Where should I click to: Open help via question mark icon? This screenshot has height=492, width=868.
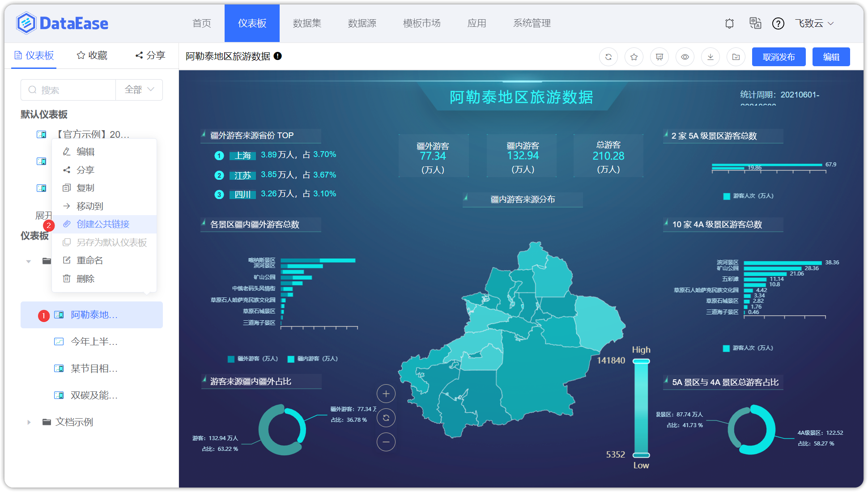pos(778,23)
